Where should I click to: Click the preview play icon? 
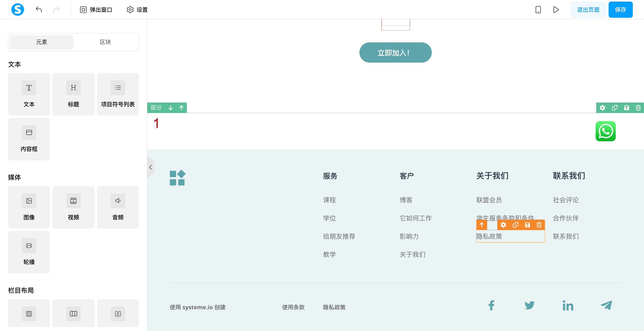click(556, 9)
